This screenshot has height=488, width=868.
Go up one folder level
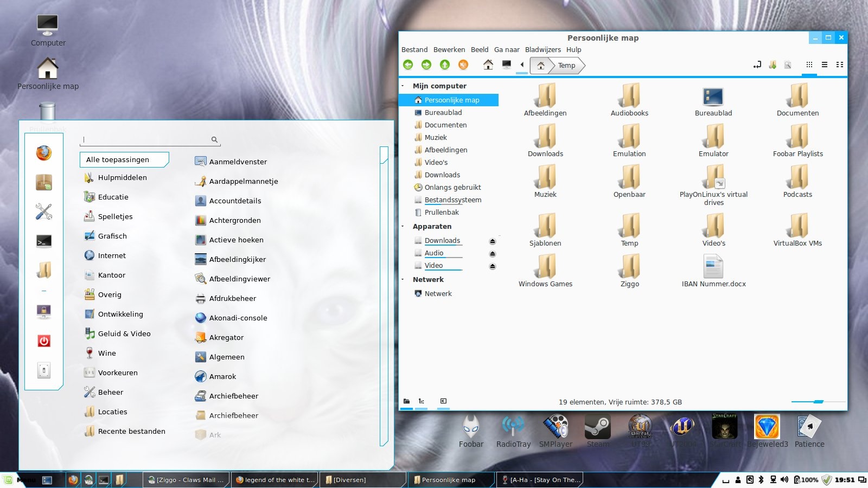coord(445,65)
